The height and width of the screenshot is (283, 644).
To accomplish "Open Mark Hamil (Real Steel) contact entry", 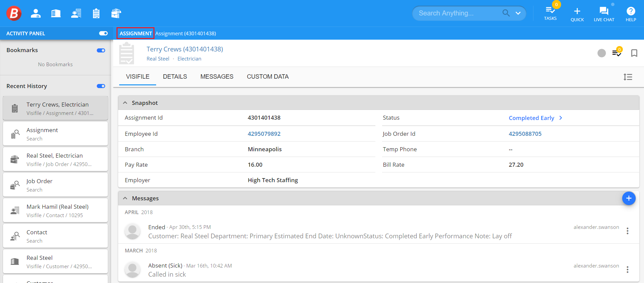I will pos(55,210).
